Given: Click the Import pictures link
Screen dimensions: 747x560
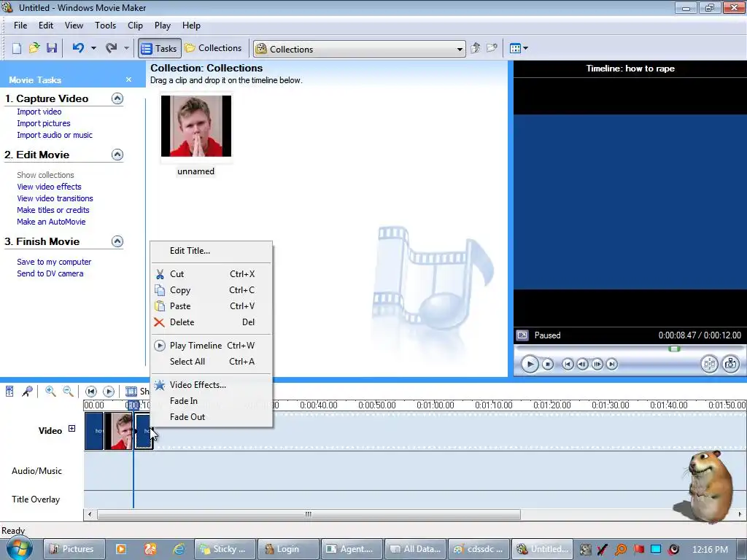Looking at the screenshot, I should (43, 123).
